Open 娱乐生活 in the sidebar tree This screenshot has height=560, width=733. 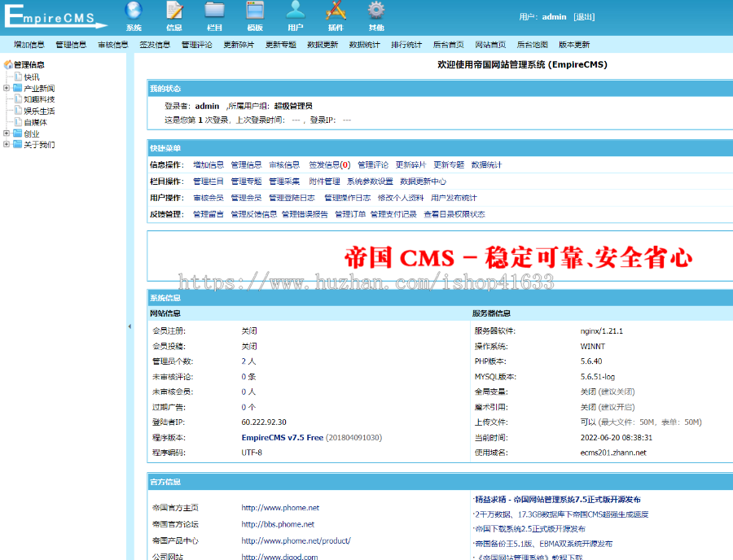(39, 112)
